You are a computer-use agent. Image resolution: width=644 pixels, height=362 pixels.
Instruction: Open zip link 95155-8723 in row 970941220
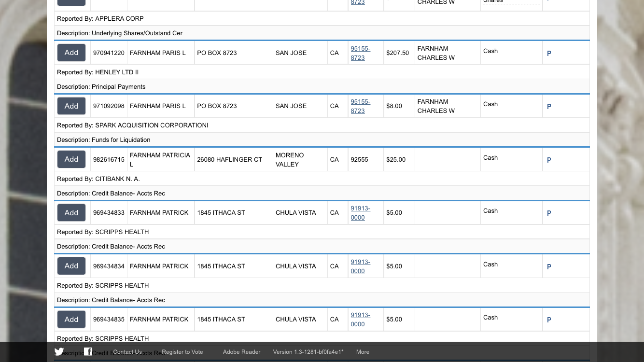pos(361,53)
